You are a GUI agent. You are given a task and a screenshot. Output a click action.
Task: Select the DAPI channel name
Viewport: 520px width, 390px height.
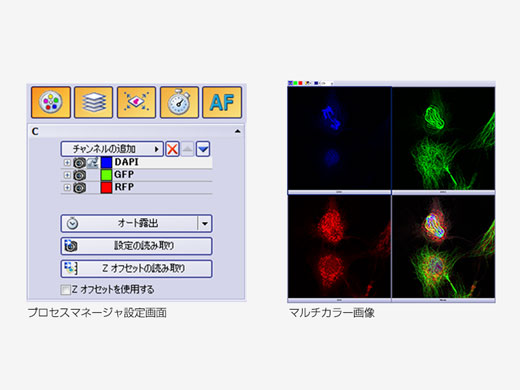(126, 162)
